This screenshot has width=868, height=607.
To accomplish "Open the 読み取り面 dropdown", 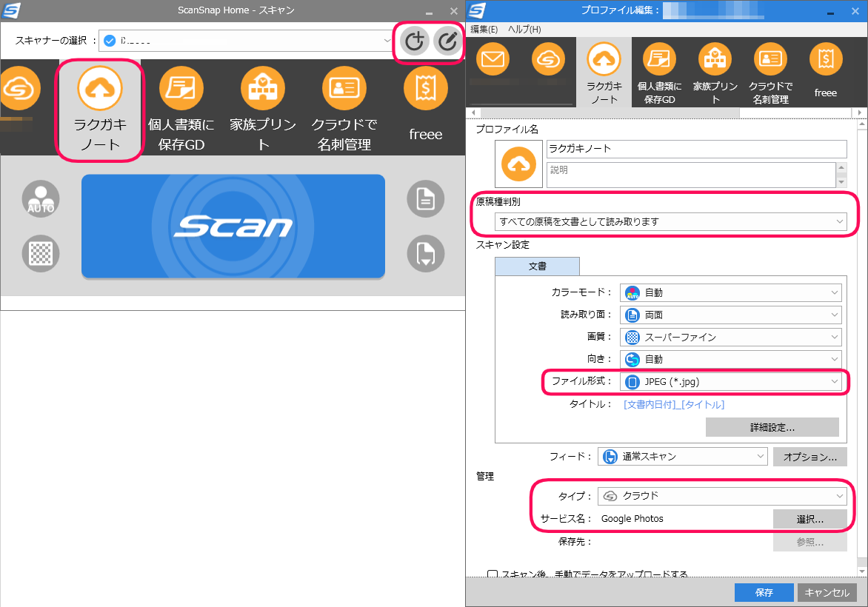I will [x=731, y=315].
